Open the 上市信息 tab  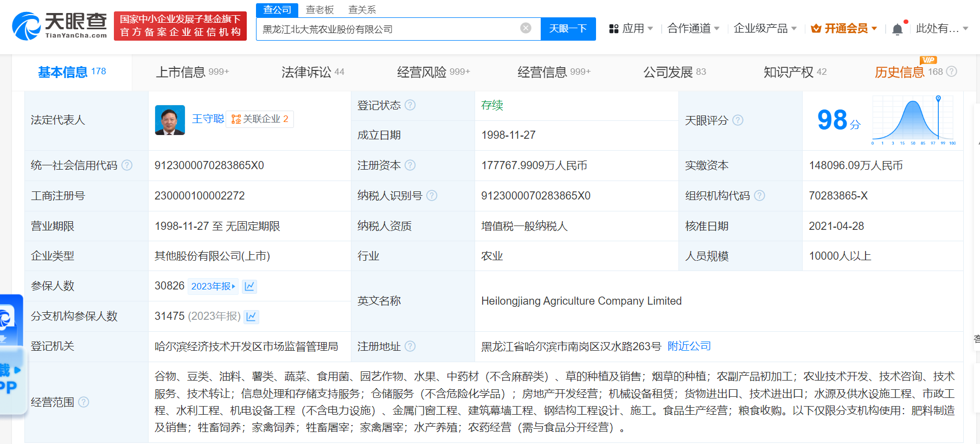(x=193, y=72)
